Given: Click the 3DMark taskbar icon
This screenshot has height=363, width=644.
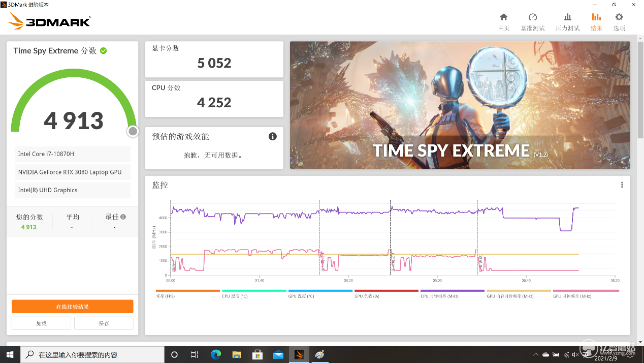Looking at the screenshot, I should 299,354.
